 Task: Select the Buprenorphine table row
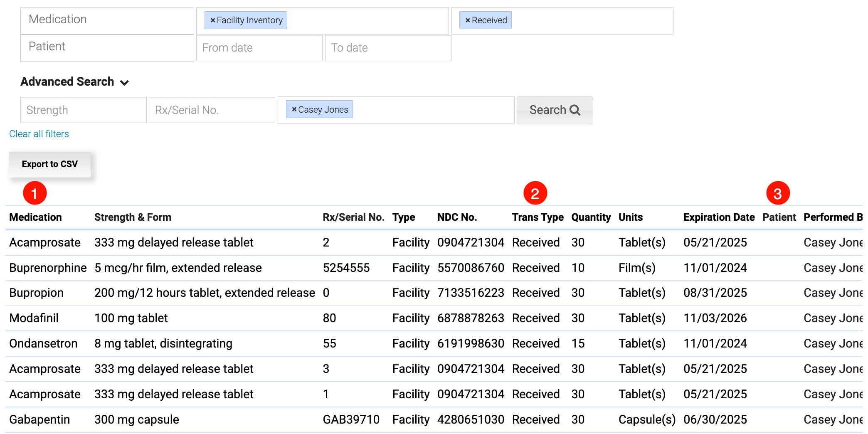(48, 267)
